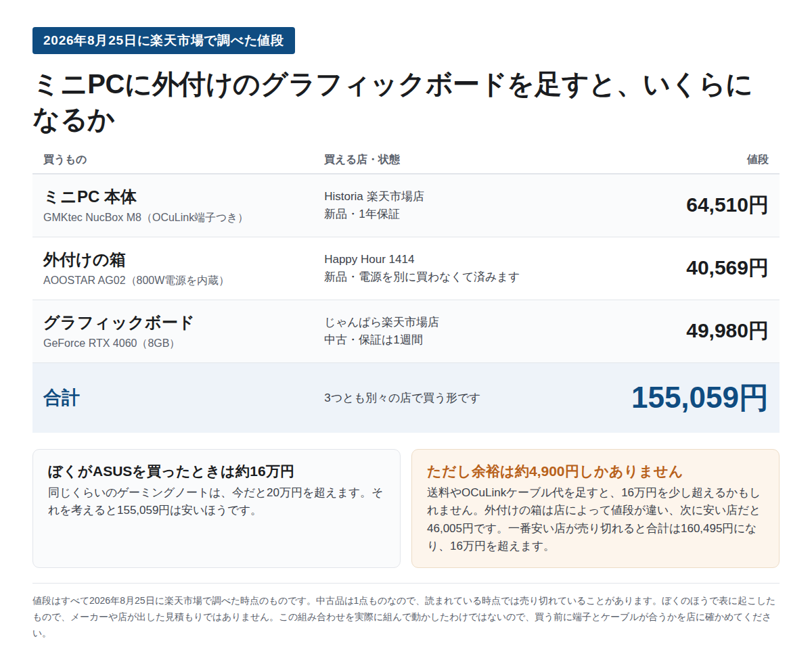Click the condition text '中古・保証は1週間'
Image resolution: width=812 pixels, height=662 pixels.
pos(374,340)
